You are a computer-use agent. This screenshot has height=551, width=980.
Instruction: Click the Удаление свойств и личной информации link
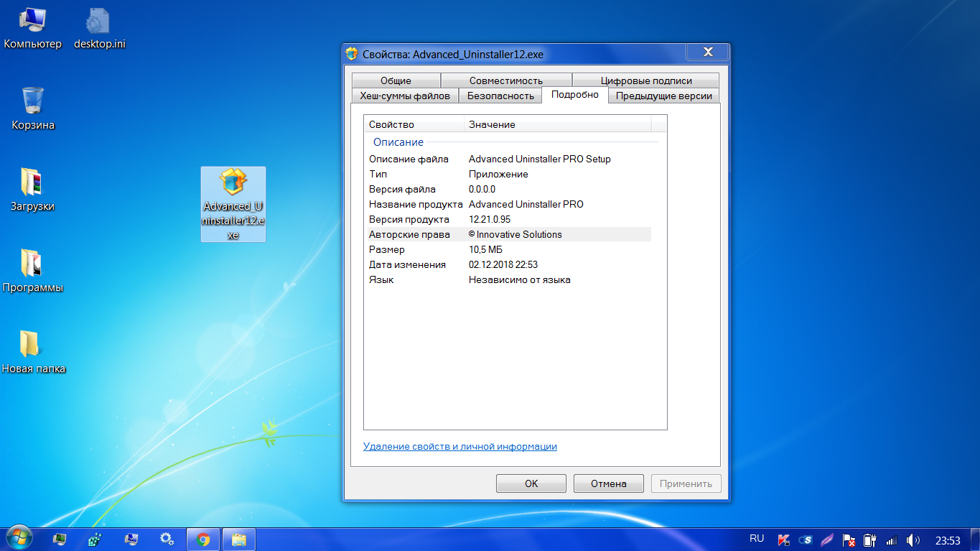tap(459, 446)
